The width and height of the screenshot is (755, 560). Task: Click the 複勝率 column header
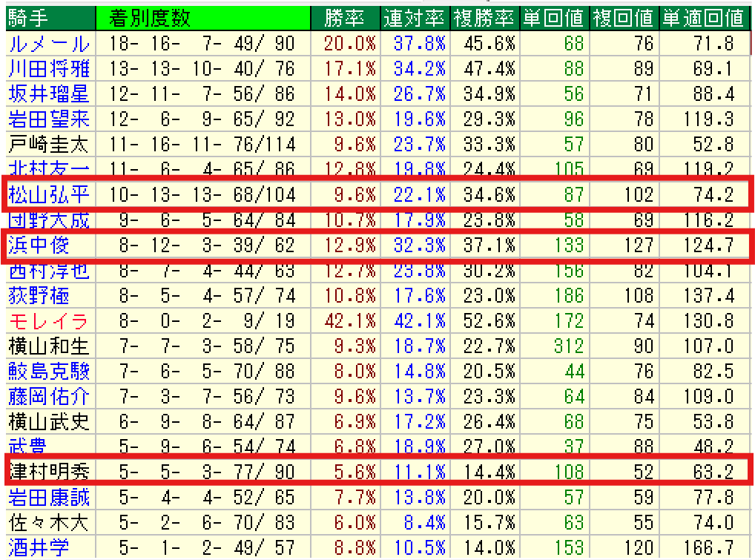click(x=484, y=16)
